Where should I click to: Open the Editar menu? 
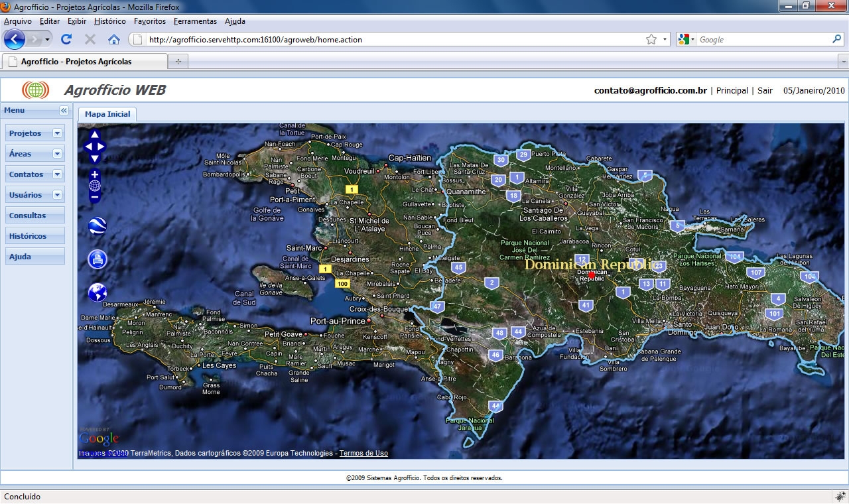click(50, 21)
